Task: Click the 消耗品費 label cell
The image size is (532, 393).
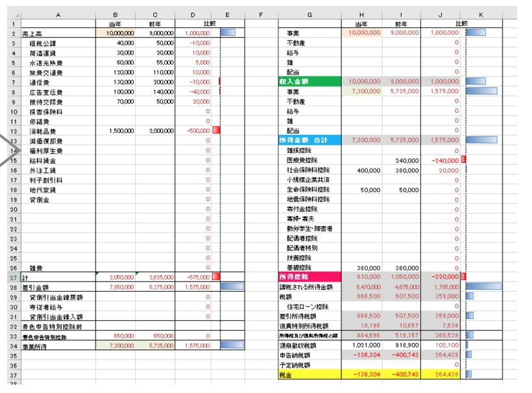Action: pos(58,131)
